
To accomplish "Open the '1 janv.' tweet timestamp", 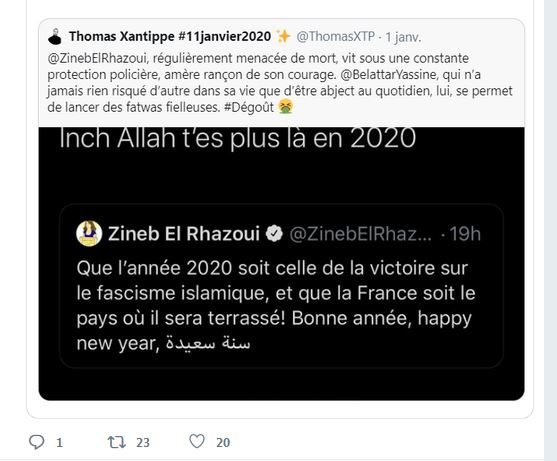I will click(403, 37).
